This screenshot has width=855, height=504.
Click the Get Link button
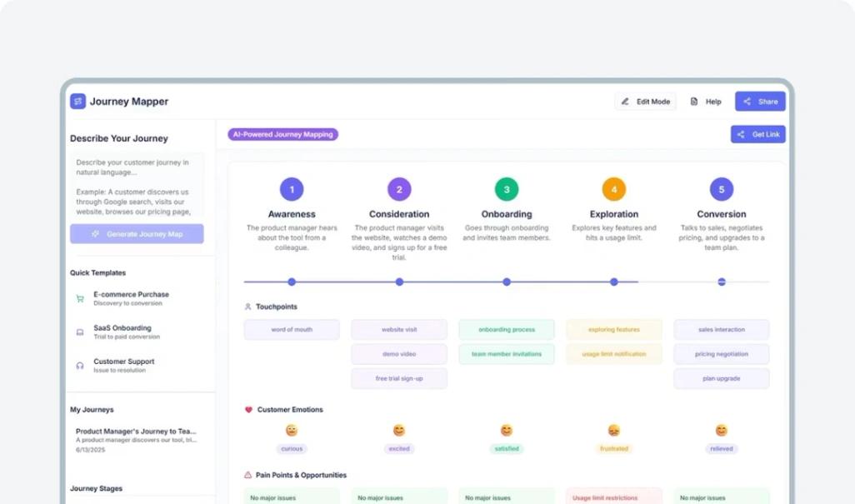(758, 135)
